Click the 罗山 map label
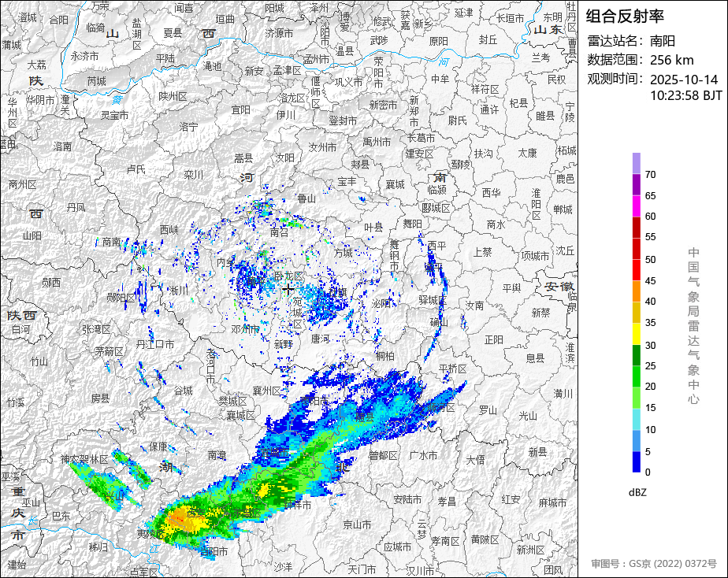 pos(488,410)
